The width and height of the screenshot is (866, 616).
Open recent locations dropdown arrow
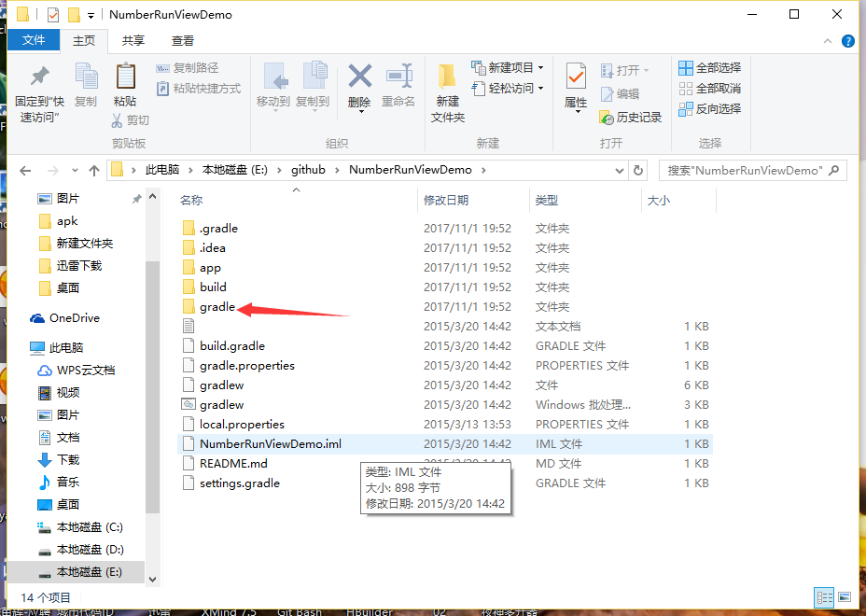pos(75,171)
